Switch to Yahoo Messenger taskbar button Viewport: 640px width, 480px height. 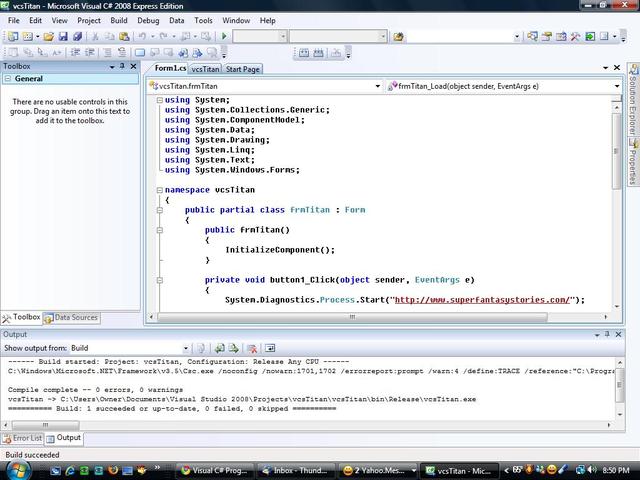pyautogui.click(x=378, y=471)
